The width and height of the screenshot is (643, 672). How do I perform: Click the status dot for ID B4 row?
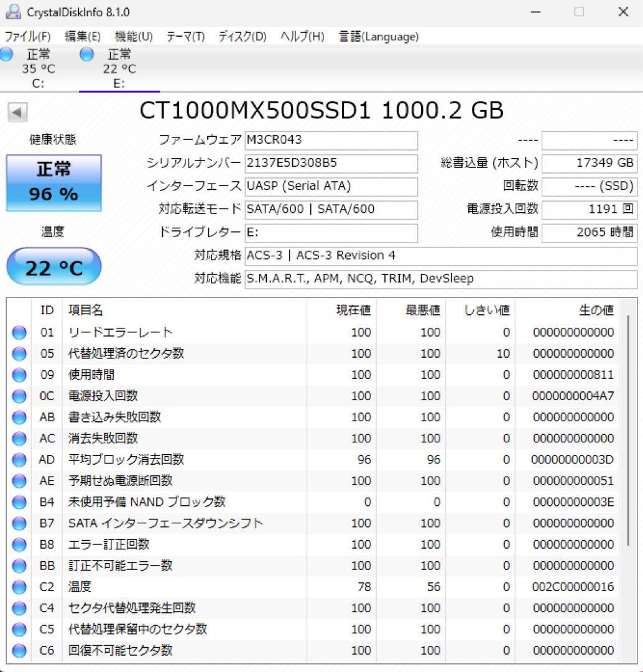[19, 502]
